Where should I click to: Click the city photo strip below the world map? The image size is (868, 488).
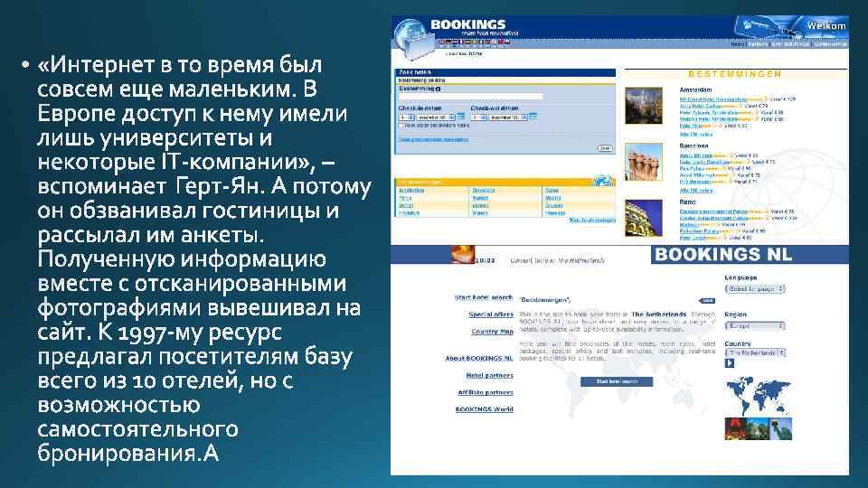pos(758,428)
